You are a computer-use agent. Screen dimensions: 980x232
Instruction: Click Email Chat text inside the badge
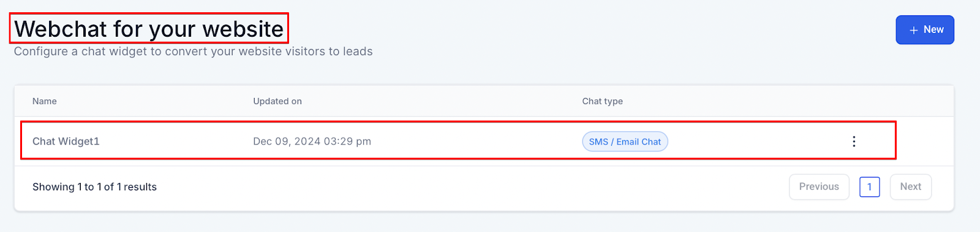click(639, 142)
